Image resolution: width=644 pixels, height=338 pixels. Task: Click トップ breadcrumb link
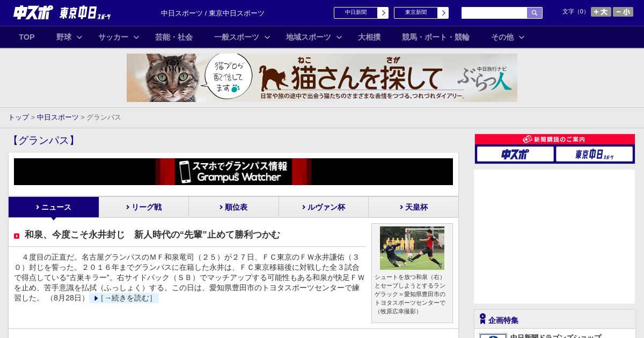[x=18, y=117]
